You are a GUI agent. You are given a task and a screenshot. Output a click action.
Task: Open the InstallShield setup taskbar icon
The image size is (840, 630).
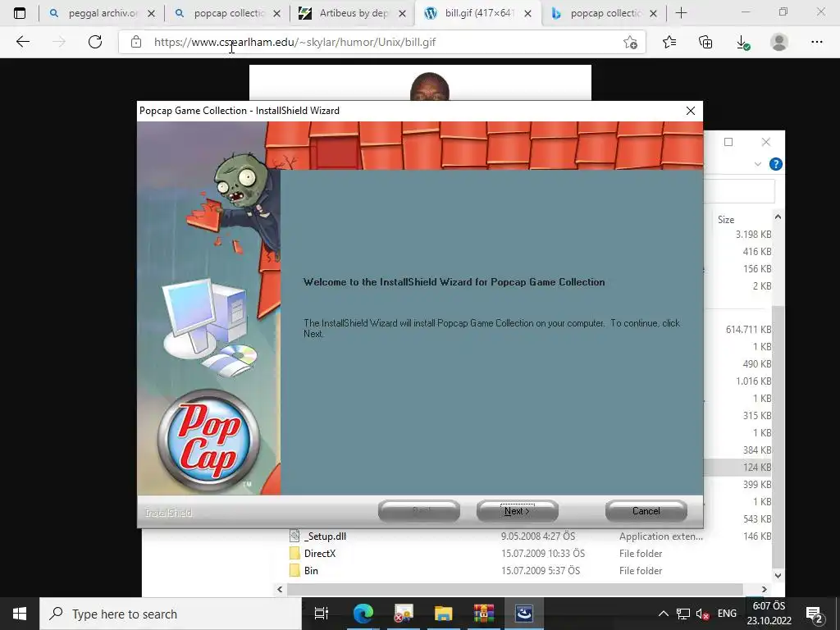(x=523, y=614)
